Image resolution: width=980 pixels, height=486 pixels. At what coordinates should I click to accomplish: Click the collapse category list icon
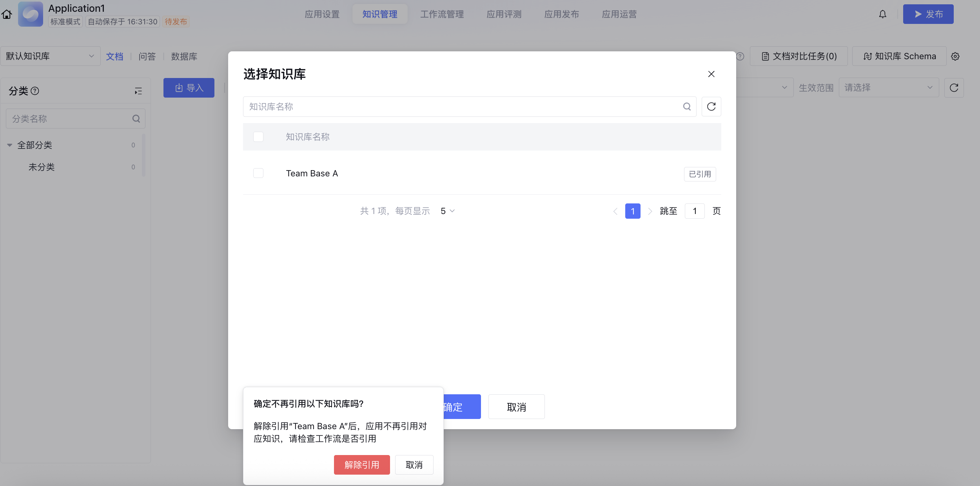coord(138,91)
